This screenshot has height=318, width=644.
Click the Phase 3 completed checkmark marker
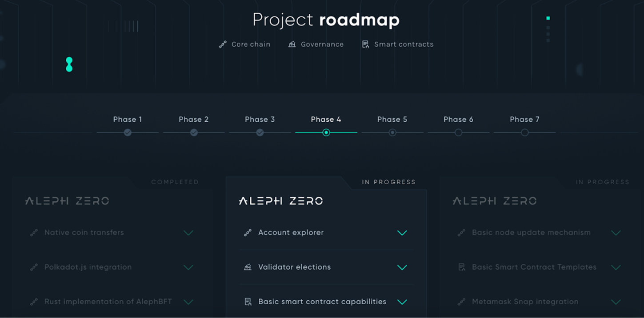260,132
